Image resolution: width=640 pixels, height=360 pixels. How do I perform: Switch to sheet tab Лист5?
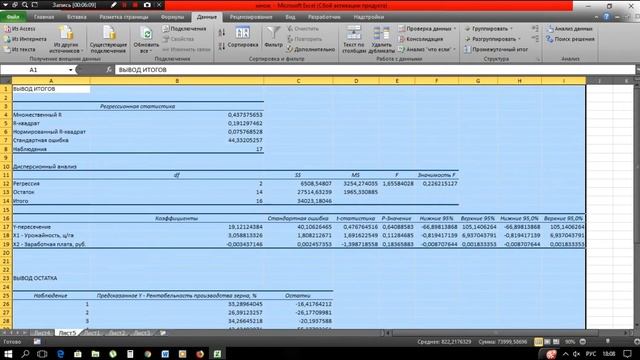coord(67,333)
